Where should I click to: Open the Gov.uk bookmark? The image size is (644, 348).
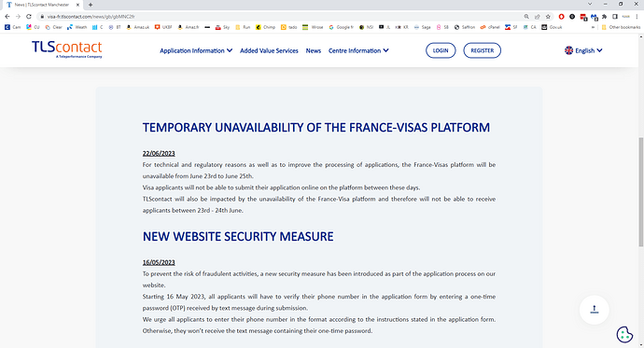(x=552, y=27)
